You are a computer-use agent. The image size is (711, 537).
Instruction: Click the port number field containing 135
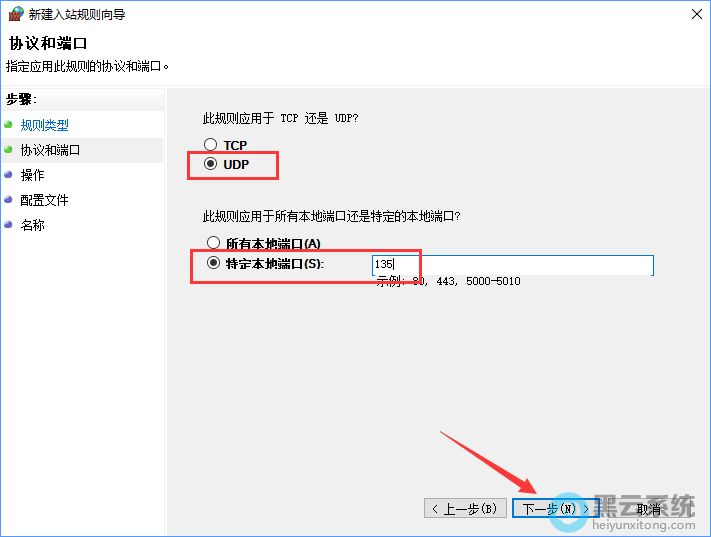512,265
